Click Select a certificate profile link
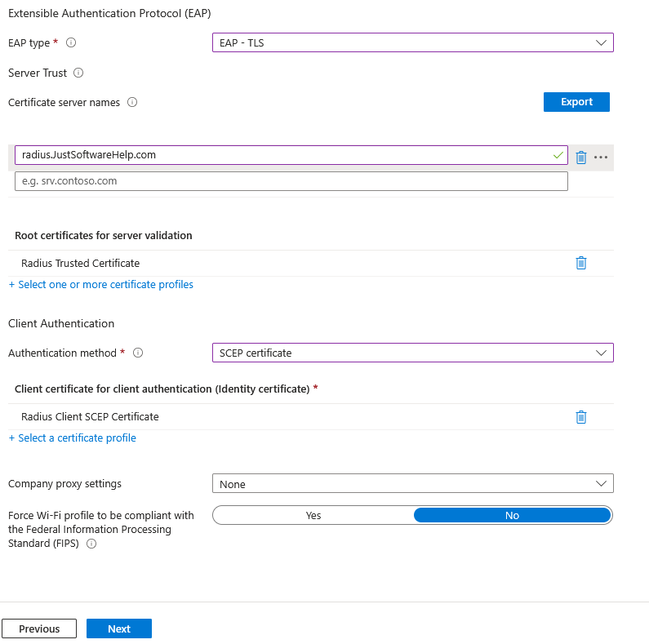The image size is (649, 644). [x=73, y=437]
